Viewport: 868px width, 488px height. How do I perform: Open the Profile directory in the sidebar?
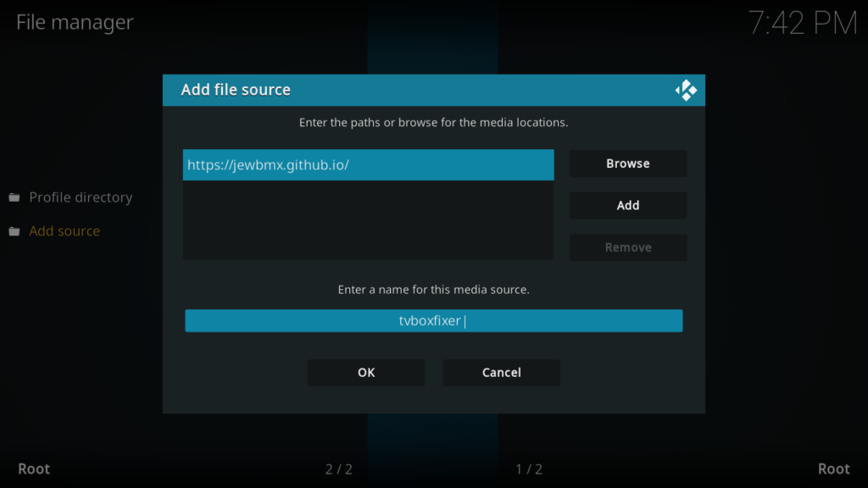[x=81, y=197]
